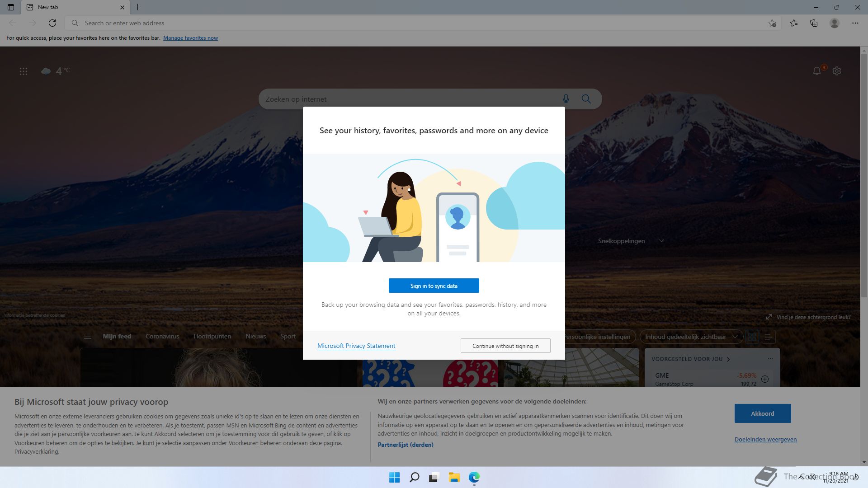Open the Windows Start button
Viewport: 868px width, 488px height.
(394, 477)
